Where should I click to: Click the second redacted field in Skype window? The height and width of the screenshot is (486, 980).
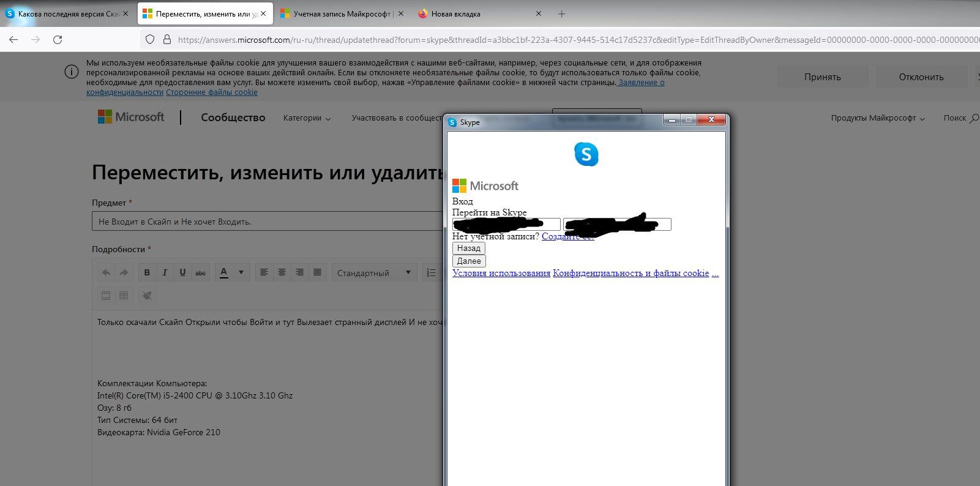(x=617, y=225)
